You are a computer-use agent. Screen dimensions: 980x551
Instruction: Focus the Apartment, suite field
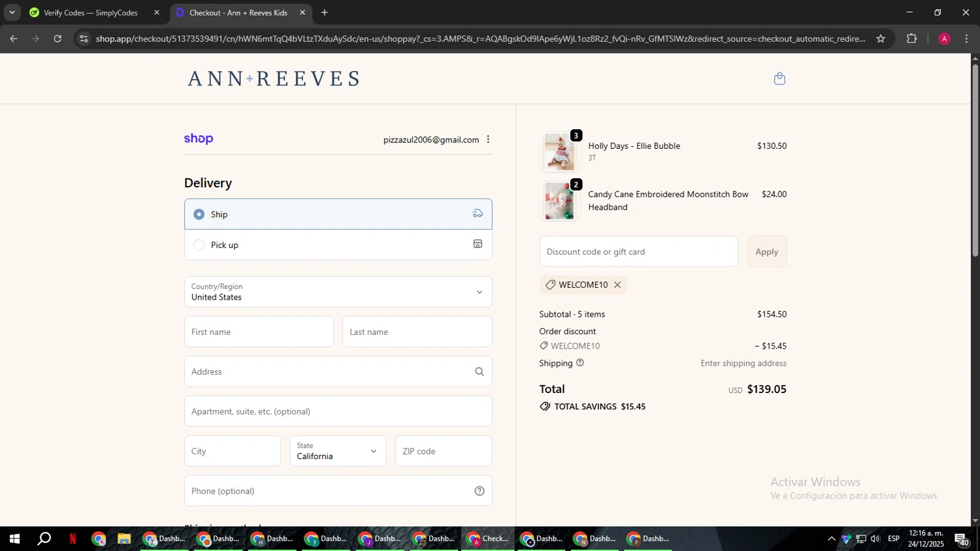tap(338, 411)
